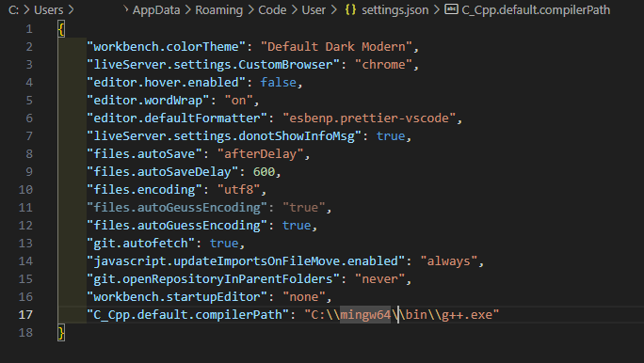Screen dimensions: 644x363
Task: Open the 'Users' breadcrumb folder
Action: [48, 9]
